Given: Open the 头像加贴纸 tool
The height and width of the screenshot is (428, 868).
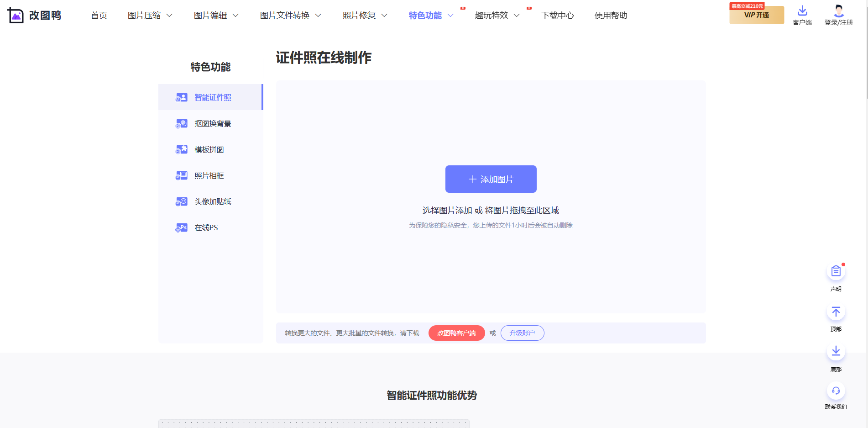Looking at the screenshot, I should pos(181,201).
